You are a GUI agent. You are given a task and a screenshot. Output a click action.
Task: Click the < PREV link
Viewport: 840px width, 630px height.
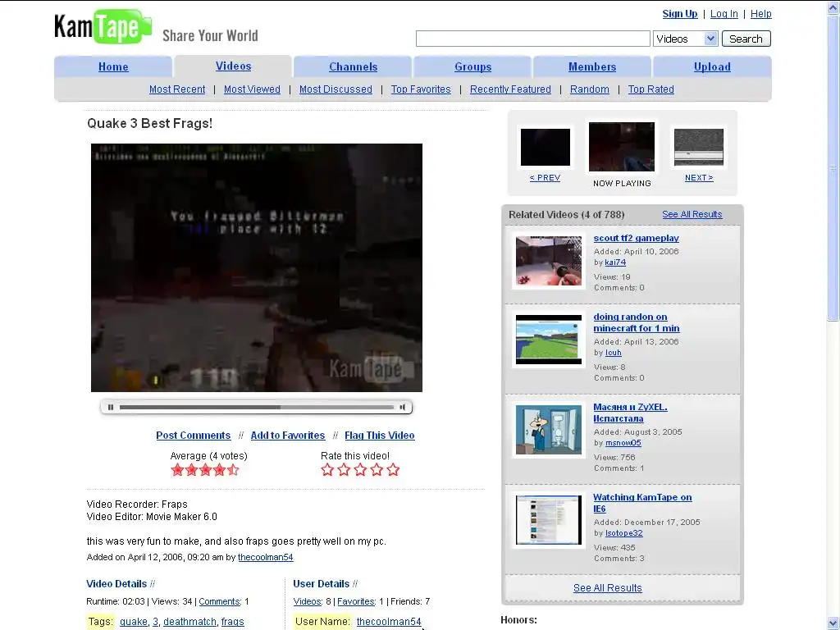(545, 178)
